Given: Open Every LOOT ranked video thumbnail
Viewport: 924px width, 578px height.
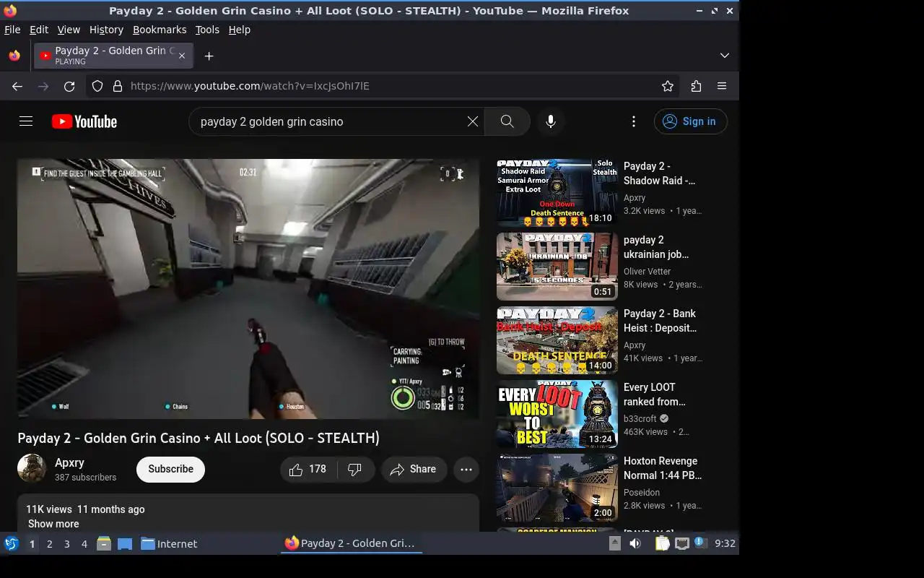Looking at the screenshot, I should point(557,414).
